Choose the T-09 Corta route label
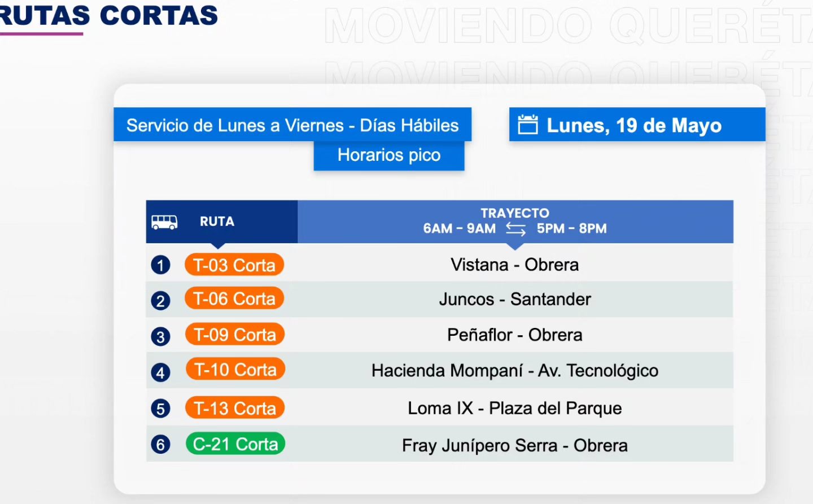813x504 pixels. click(x=235, y=335)
